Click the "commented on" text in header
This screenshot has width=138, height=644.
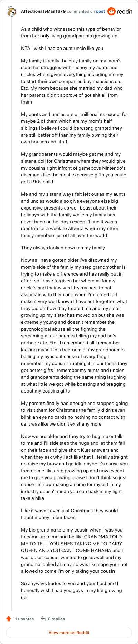pyautogui.click(x=81, y=11)
